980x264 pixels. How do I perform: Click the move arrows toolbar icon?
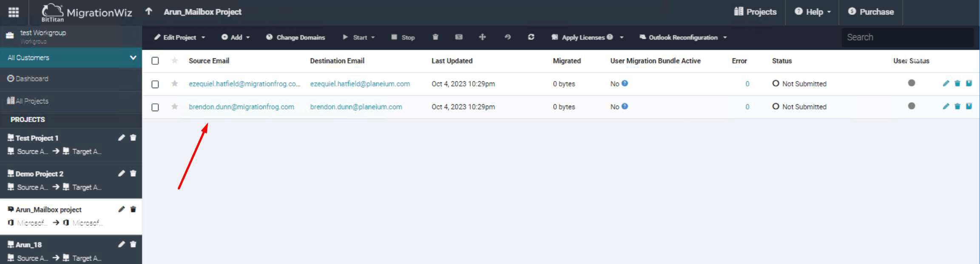[482, 37]
